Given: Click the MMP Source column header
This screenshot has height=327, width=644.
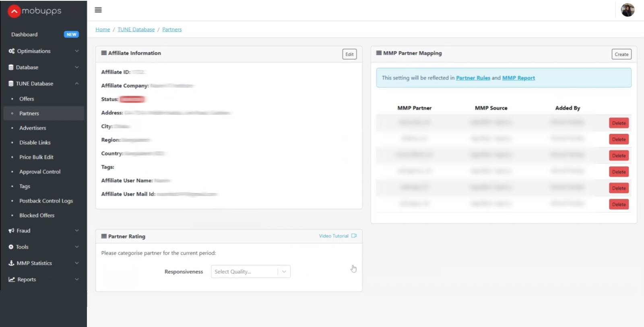Looking at the screenshot, I should (x=491, y=108).
